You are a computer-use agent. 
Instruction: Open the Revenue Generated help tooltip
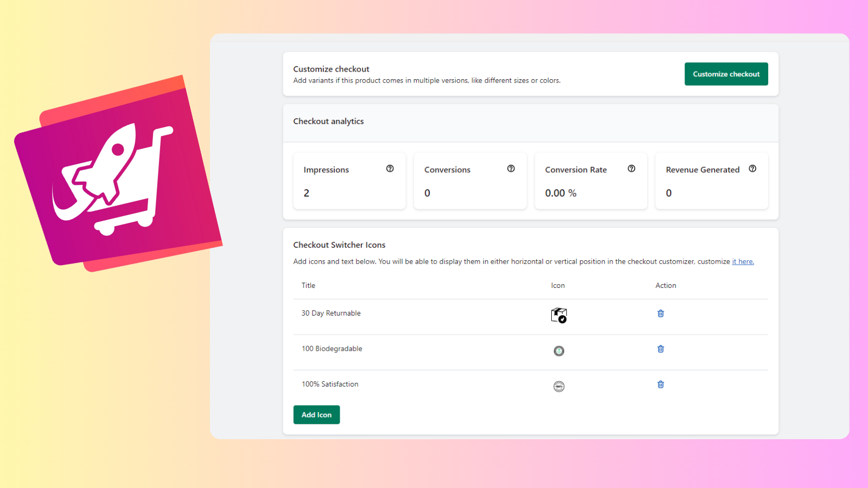coord(752,169)
